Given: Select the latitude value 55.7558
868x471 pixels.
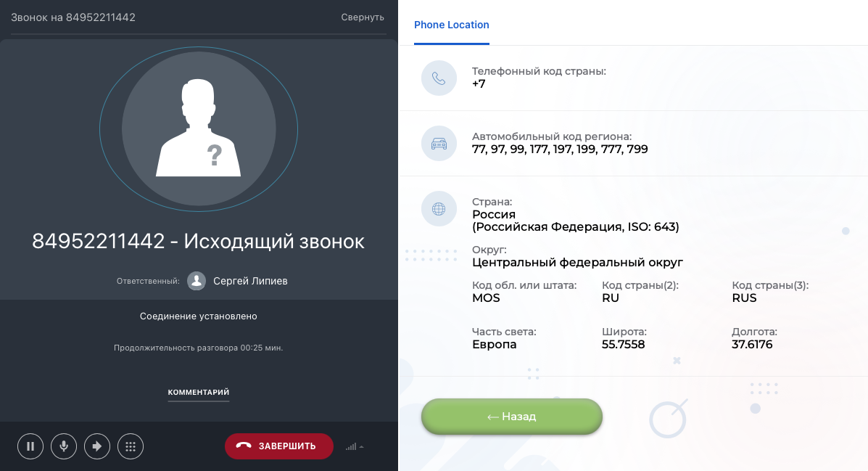Looking at the screenshot, I should pos(624,344).
